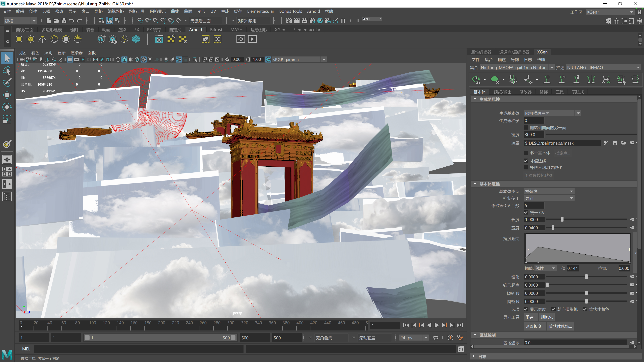
Task: Click the save scene icon
Action: 64,21
